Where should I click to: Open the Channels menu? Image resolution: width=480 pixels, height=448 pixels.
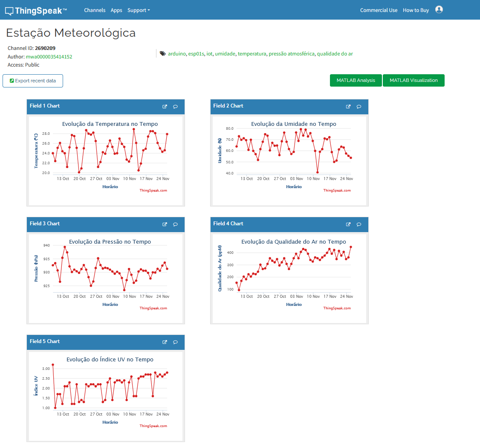pyautogui.click(x=95, y=10)
